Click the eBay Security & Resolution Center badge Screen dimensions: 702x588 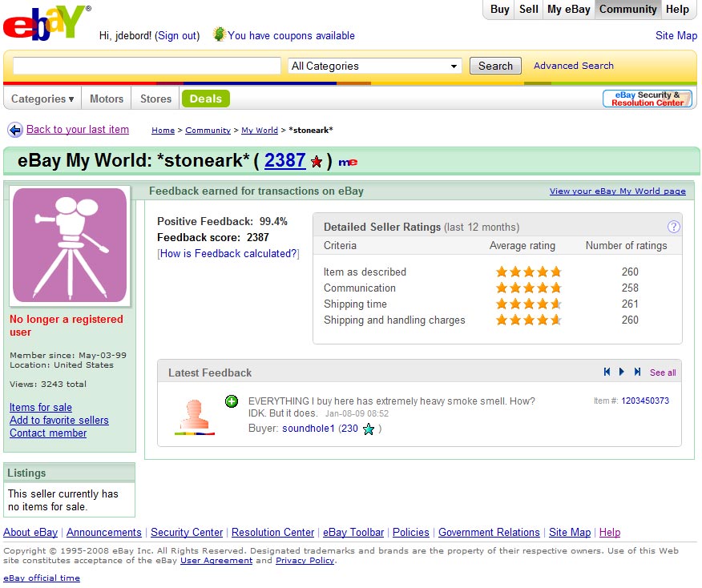647,99
